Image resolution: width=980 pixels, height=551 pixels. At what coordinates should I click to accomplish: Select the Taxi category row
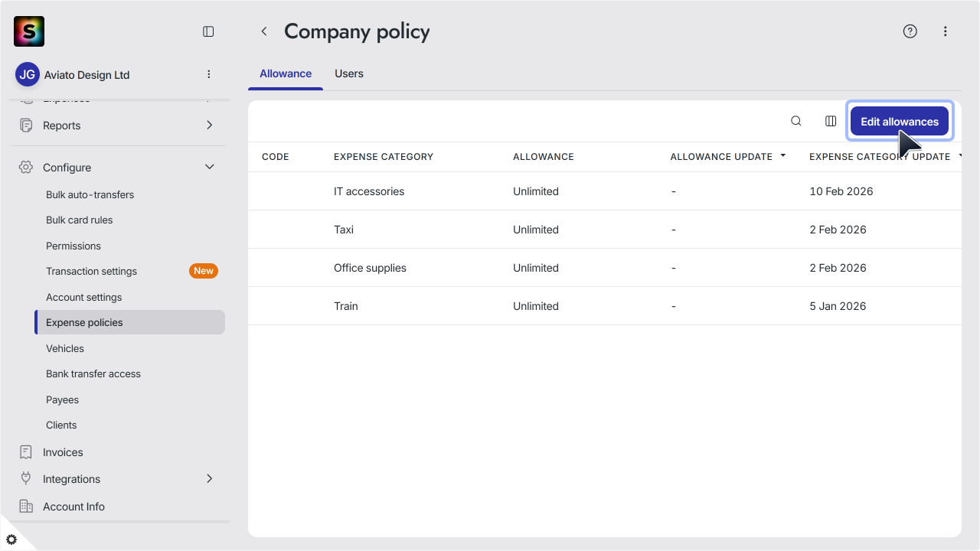pos(605,230)
